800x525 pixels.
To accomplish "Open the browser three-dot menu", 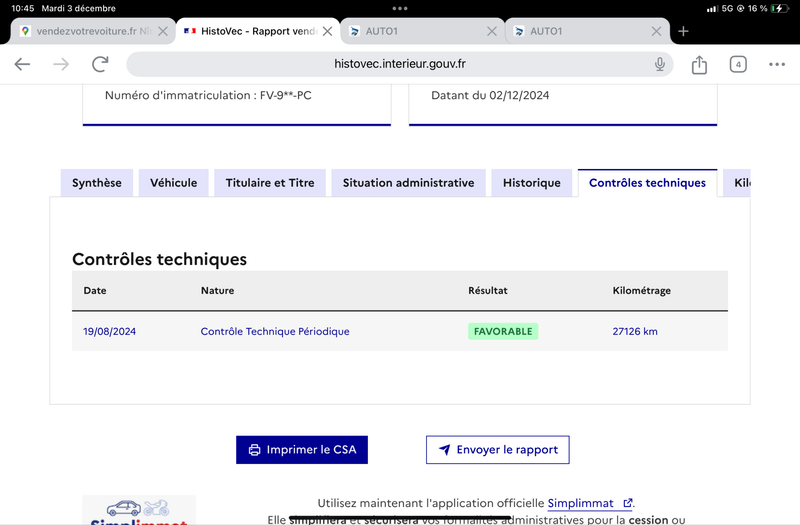I will (x=777, y=64).
